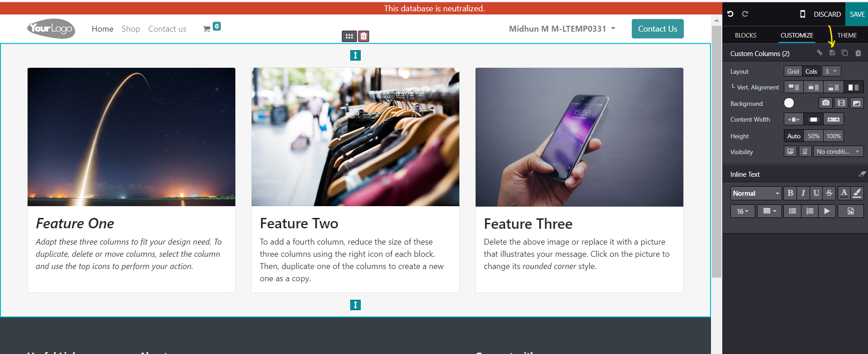Switch layout to Grid mode
The width and height of the screenshot is (868, 354).
(793, 71)
